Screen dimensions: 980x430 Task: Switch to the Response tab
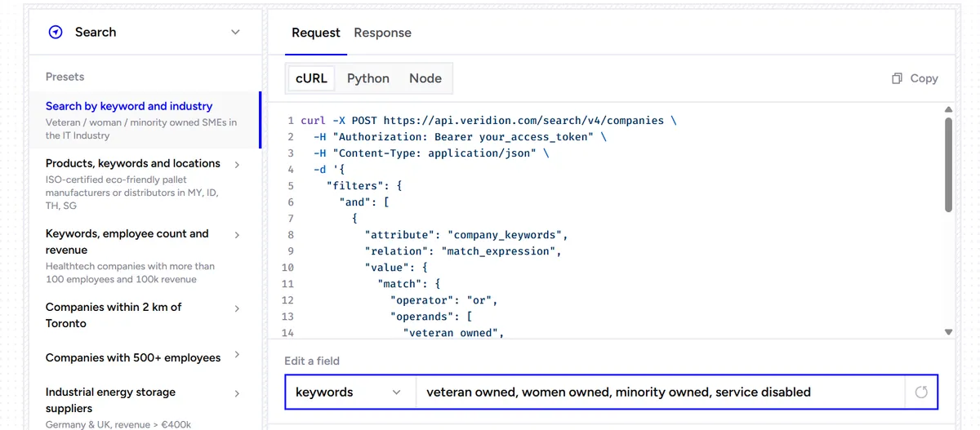pos(382,33)
